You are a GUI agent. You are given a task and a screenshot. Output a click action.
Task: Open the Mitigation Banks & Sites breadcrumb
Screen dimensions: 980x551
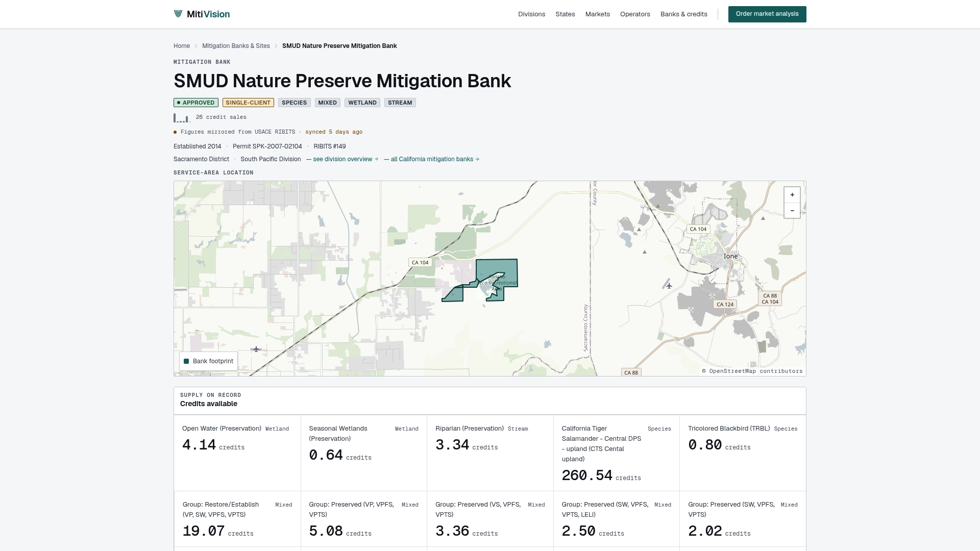click(x=236, y=46)
